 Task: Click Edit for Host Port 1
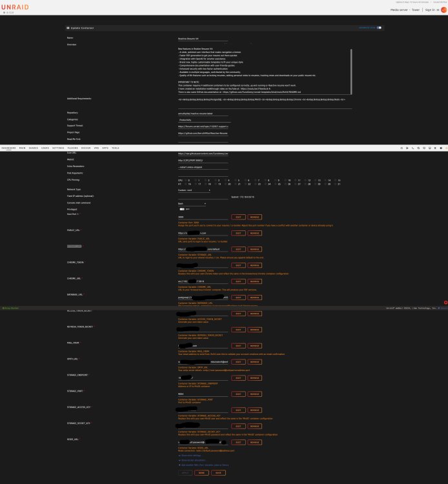point(238,217)
